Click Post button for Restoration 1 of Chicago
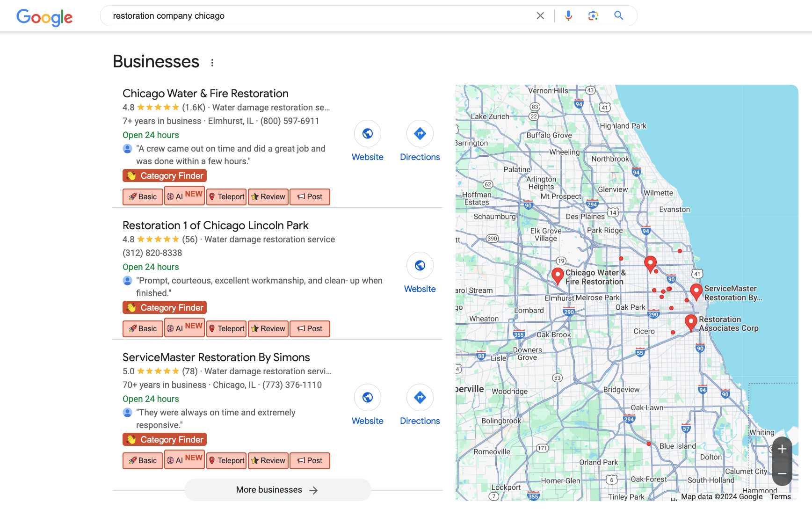812x509 pixels. (310, 329)
